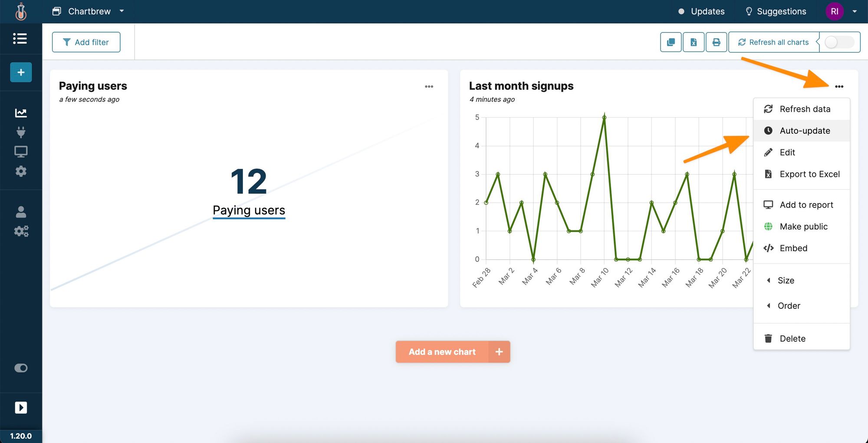The image size is (868, 443).
Task: Click the monitor icon in the sidebar
Action: point(20,151)
